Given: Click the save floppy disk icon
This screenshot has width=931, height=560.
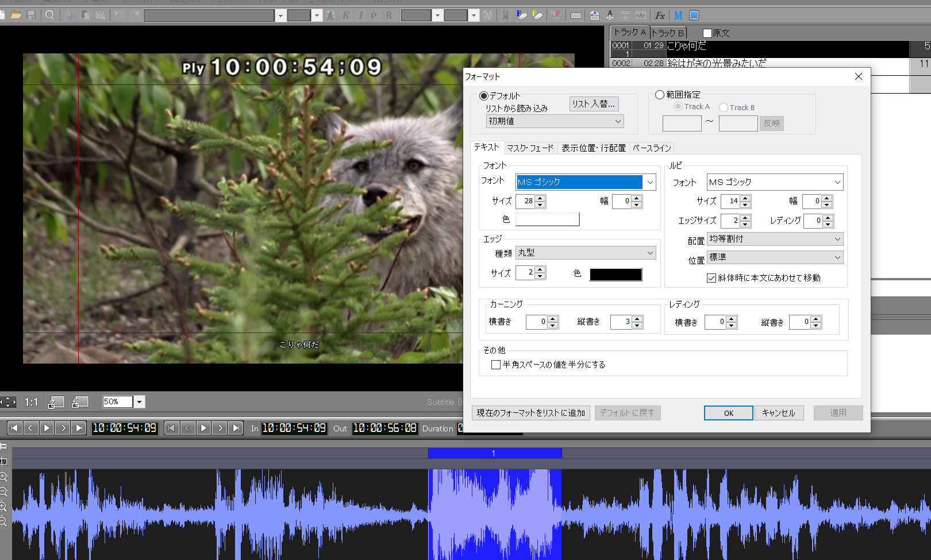Looking at the screenshot, I should click(x=31, y=15).
